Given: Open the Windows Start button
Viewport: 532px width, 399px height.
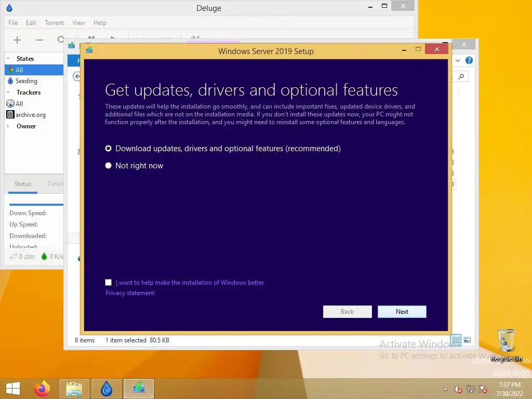Looking at the screenshot, I should (13, 389).
